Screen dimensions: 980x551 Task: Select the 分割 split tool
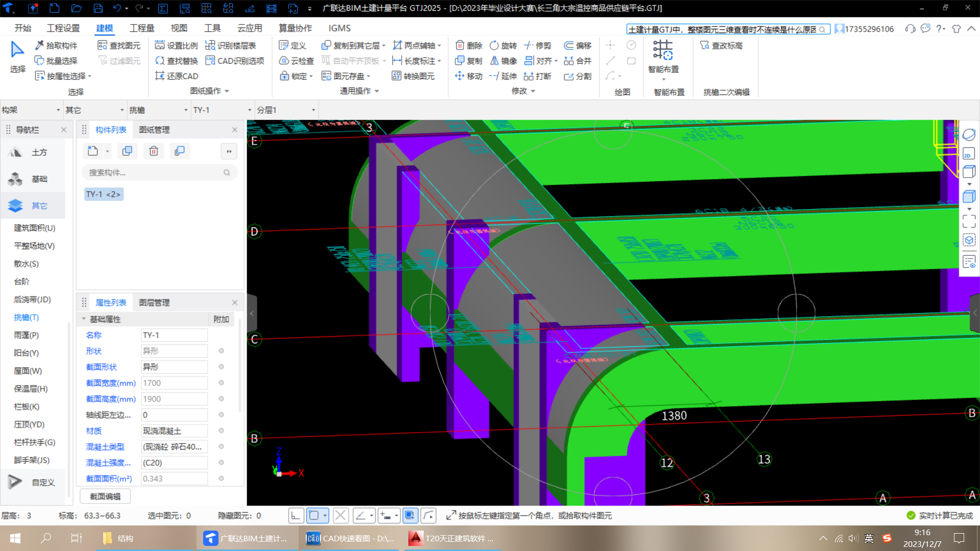[578, 76]
